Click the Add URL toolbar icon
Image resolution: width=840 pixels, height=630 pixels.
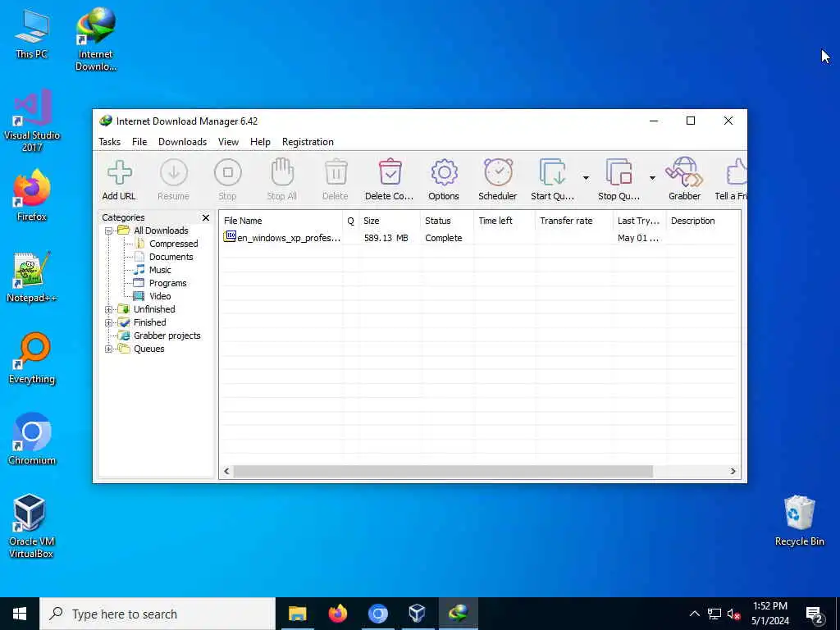pos(119,173)
